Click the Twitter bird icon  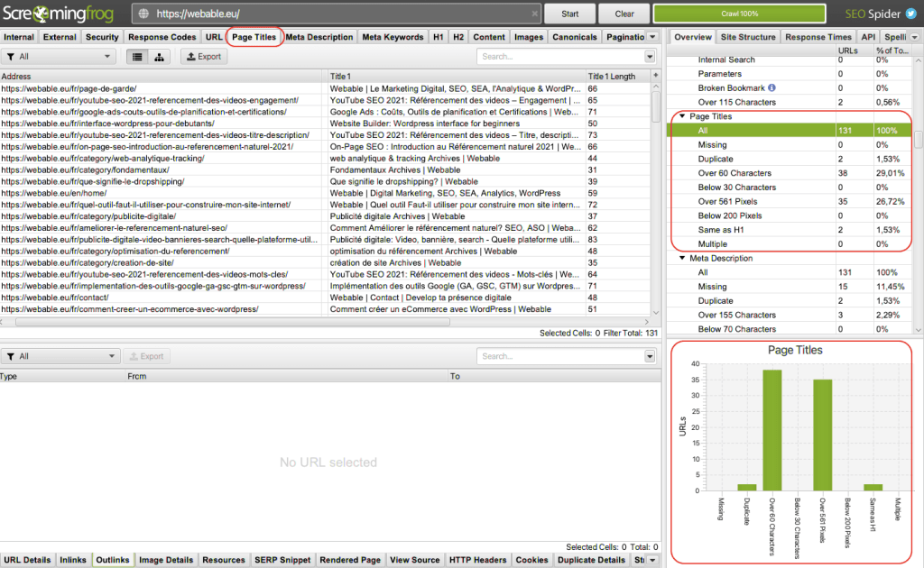click(911, 14)
